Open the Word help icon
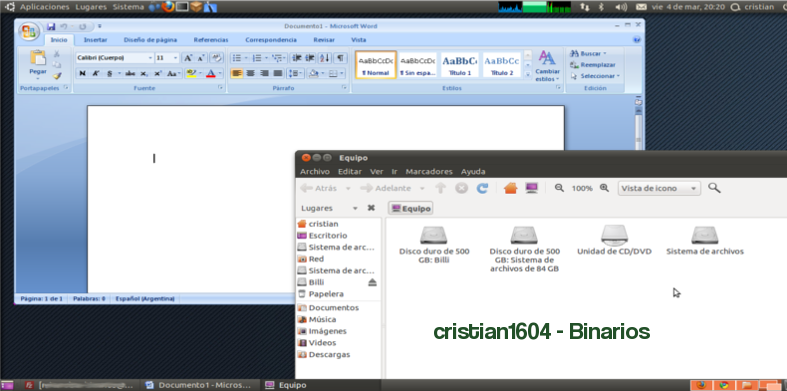 click(x=637, y=40)
